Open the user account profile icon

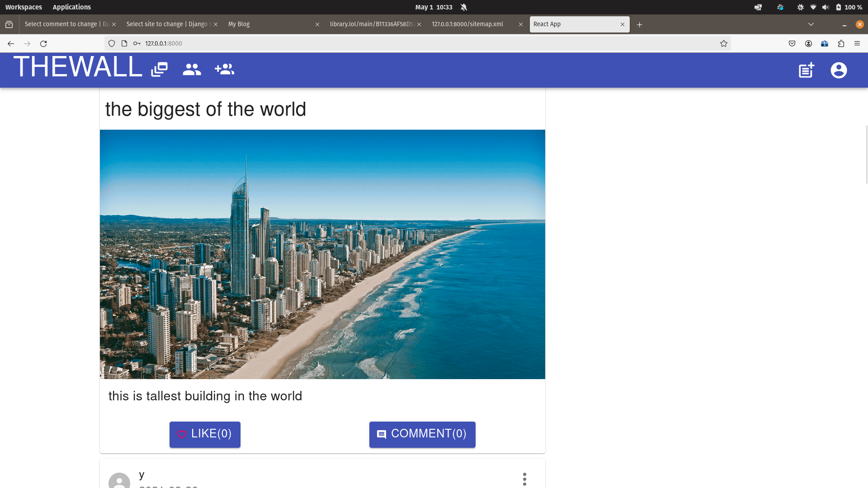click(839, 70)
